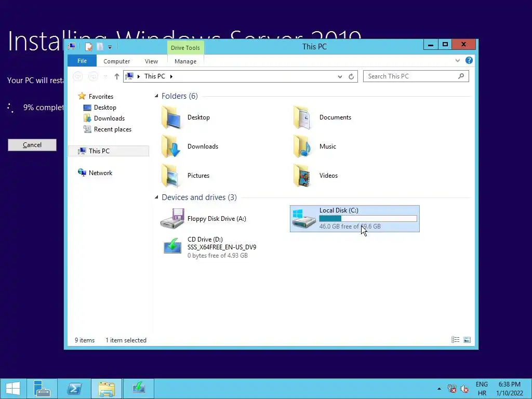The image size is (532, 399).
Task: Open the Windows Start button
Action: click(13, 389)
